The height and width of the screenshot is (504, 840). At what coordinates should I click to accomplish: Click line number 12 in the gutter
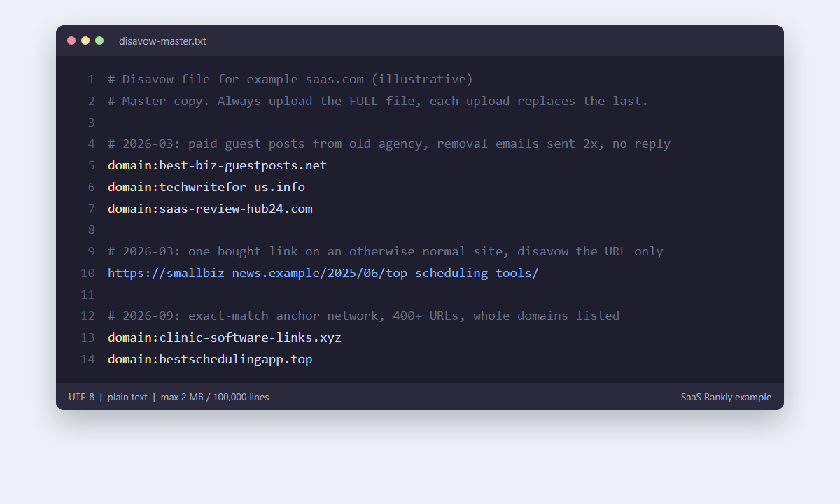[x=87, y=316]
